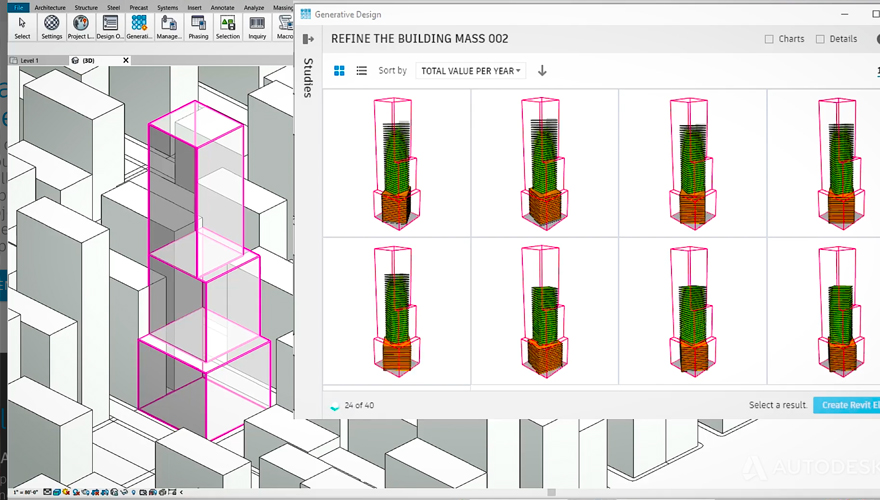
Task: Enable the Details checkbox
Action: click(820, 39)
